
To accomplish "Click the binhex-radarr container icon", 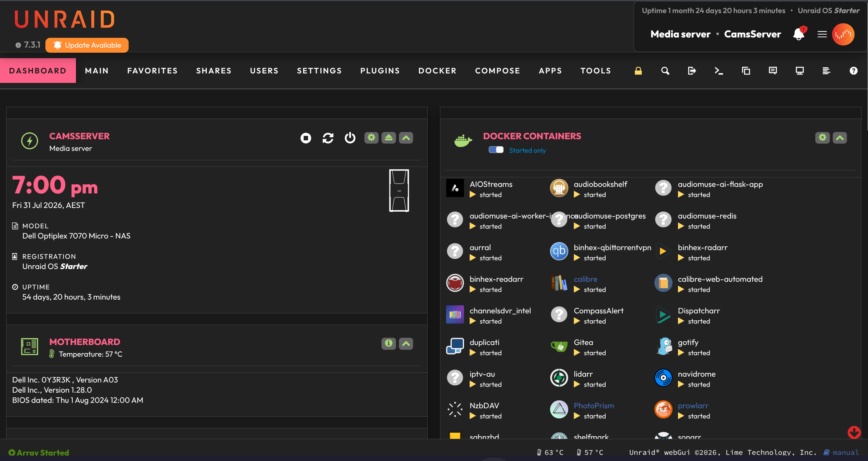I will [x=663, y=251].
